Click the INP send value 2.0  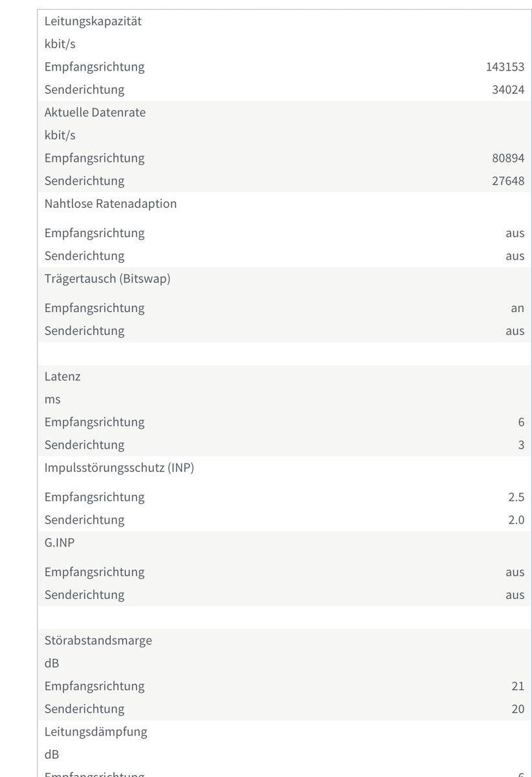pyautogui.click(x=516, y=520)
